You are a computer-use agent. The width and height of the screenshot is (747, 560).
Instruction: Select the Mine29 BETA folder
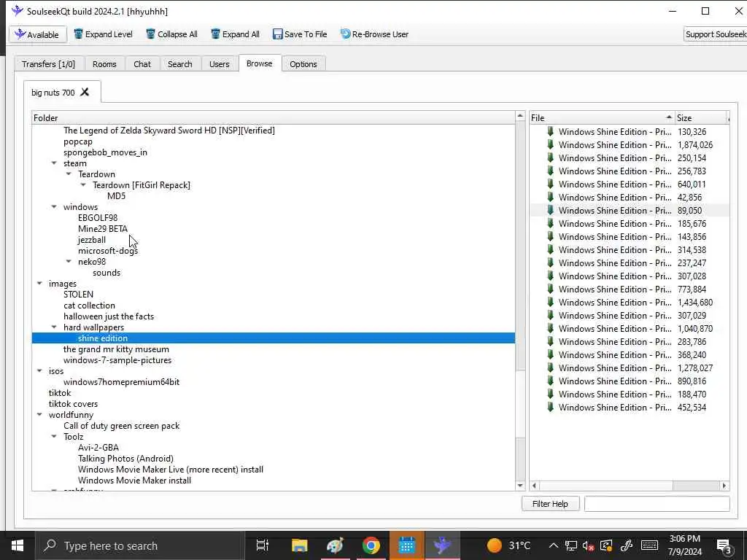(x=103, y=228)
